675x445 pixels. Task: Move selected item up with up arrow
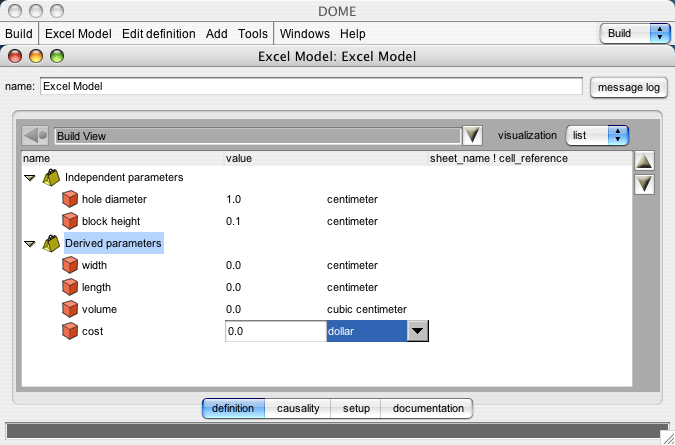coord(644,161)
